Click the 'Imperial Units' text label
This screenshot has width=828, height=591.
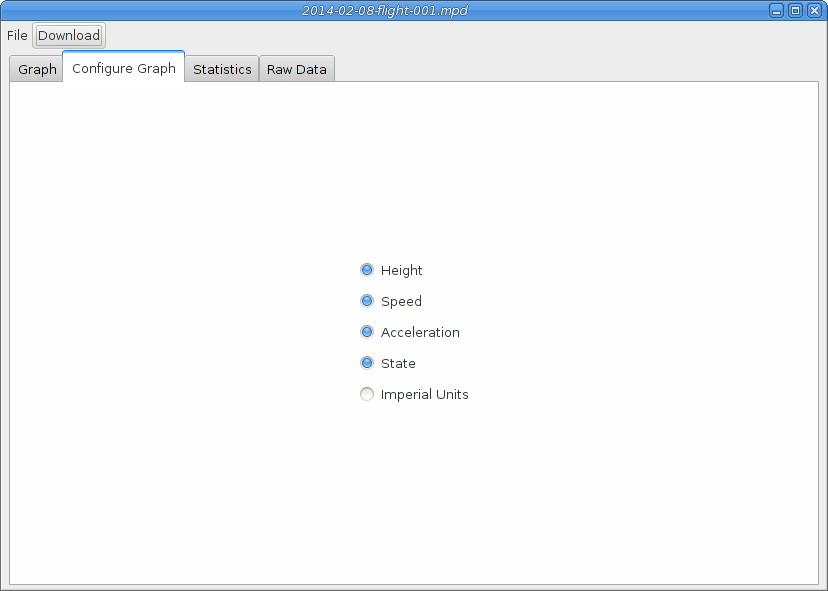coord(424,394)
